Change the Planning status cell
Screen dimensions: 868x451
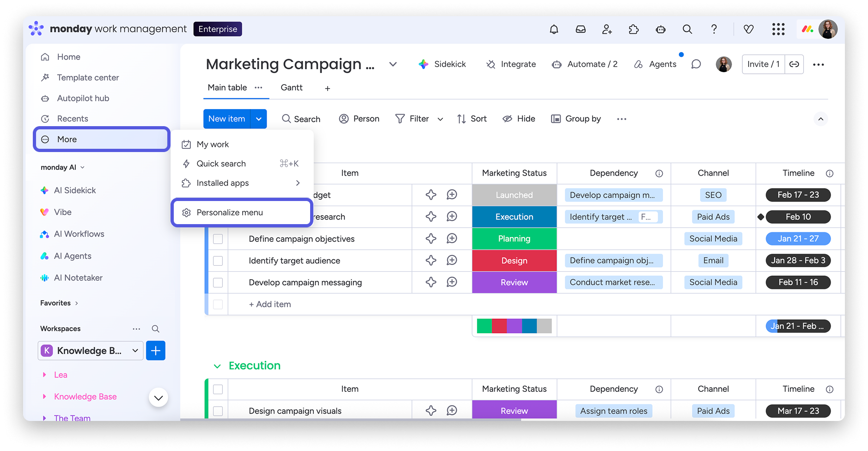coord(514,239)
